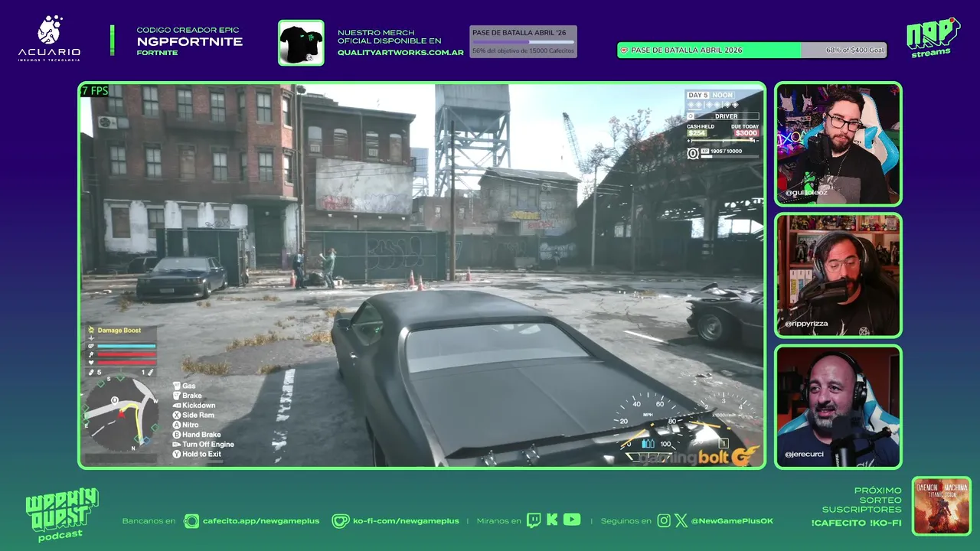Click the Kick icon in the footer

[552, 520]
